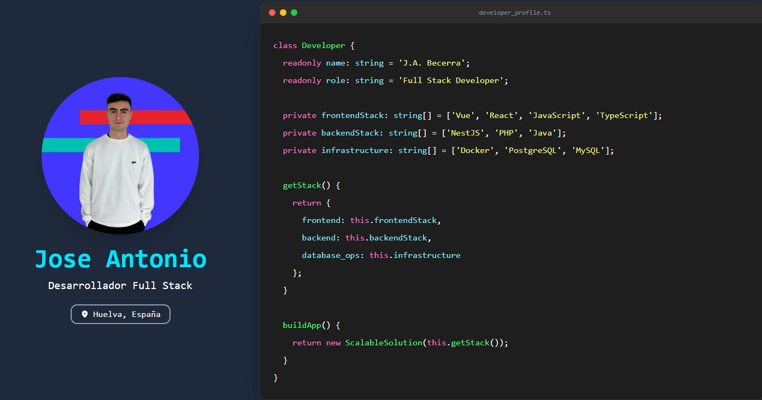The height and width of the screenshot is (400, 762).
Task: Click the 'MySQL' string in code
Action: tap(588, 150)
